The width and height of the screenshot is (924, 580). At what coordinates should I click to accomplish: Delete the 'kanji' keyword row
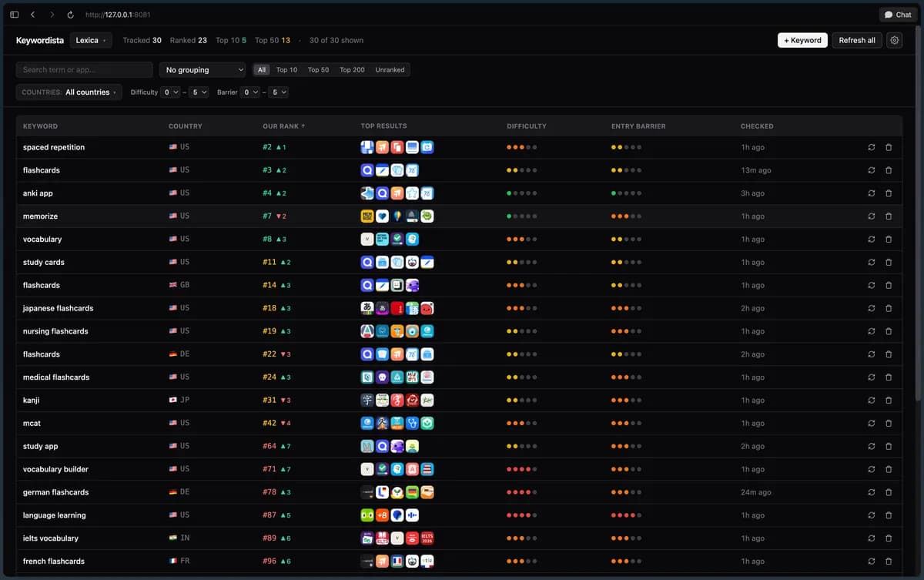(x=889, y=401)
